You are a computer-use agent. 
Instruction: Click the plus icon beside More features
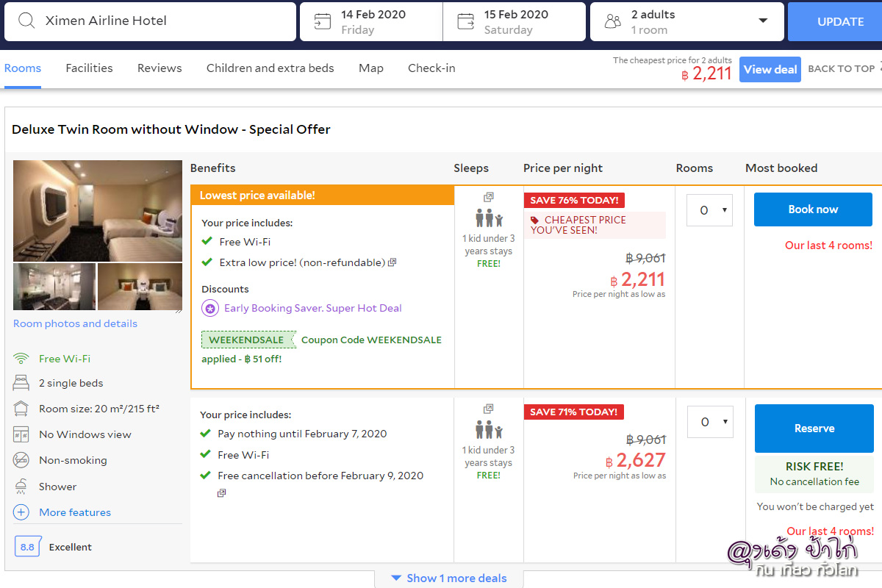(21, 512)
